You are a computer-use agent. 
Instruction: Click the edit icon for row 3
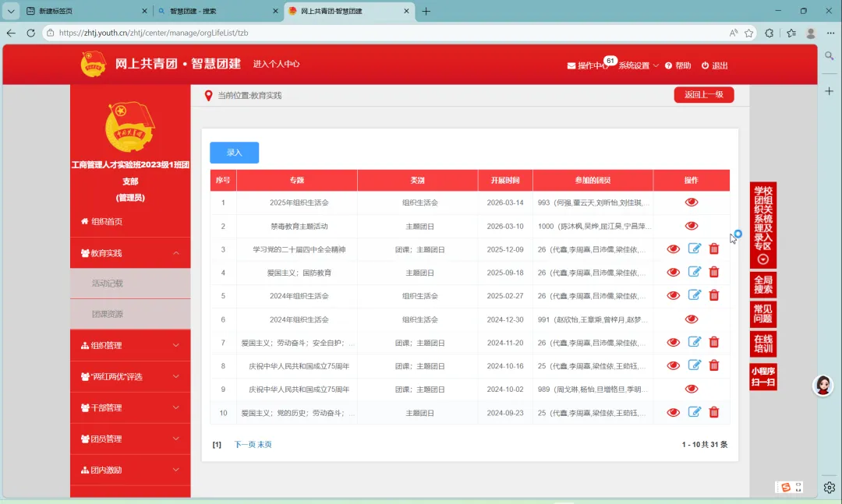point(695,248)
